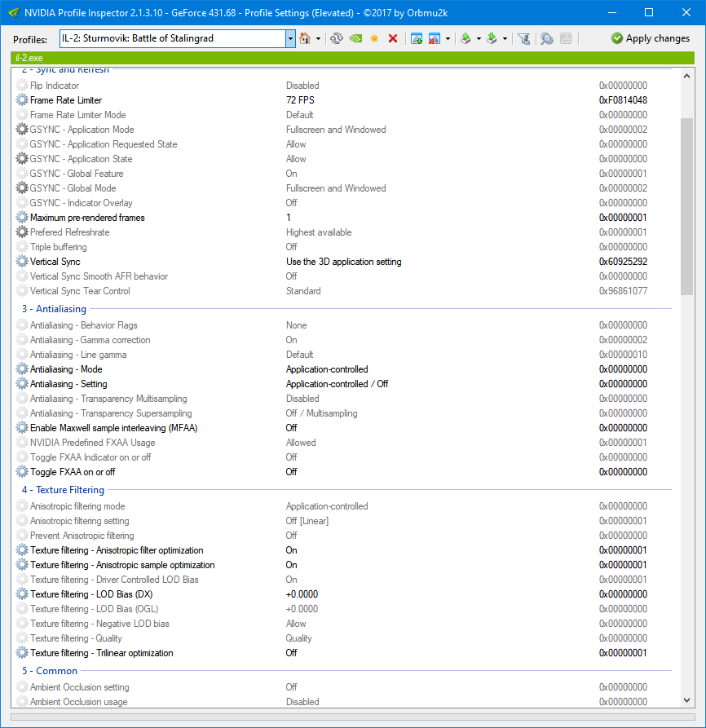
Task: Click the Vertical Sync setting value
Action: [343, 262]
